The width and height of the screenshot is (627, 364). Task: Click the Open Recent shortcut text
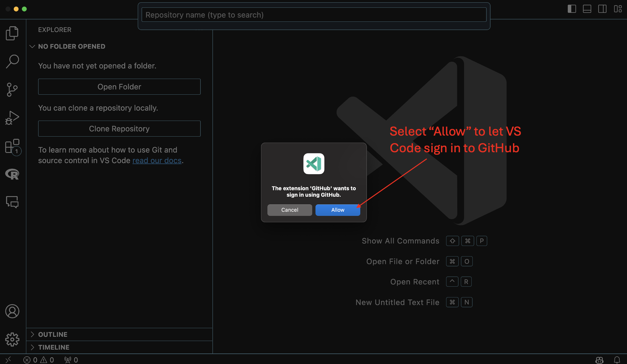point(415,282)
